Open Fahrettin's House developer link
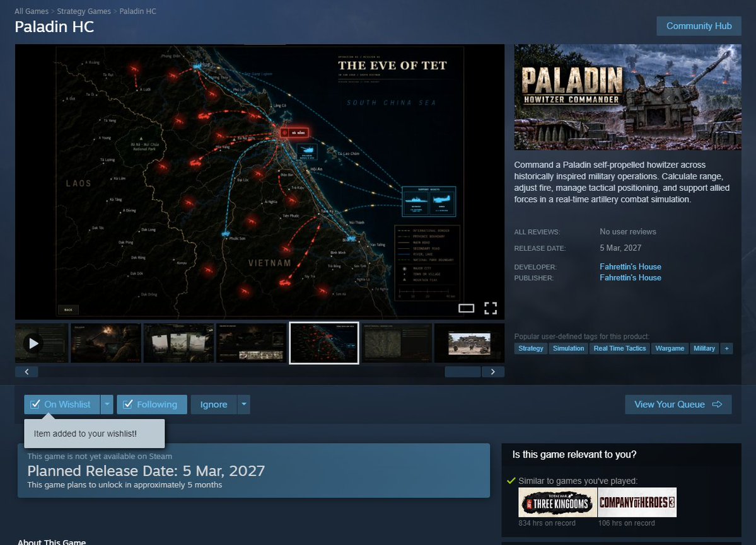Viewport: 756px width, 545px height. [x=630, y=267]
